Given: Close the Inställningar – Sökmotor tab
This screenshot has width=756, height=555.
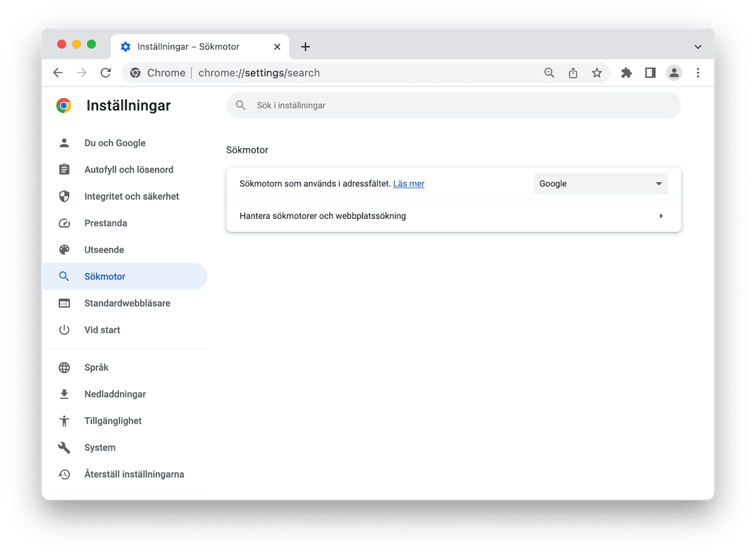Looking at the screenshot, I should (277, 47).
